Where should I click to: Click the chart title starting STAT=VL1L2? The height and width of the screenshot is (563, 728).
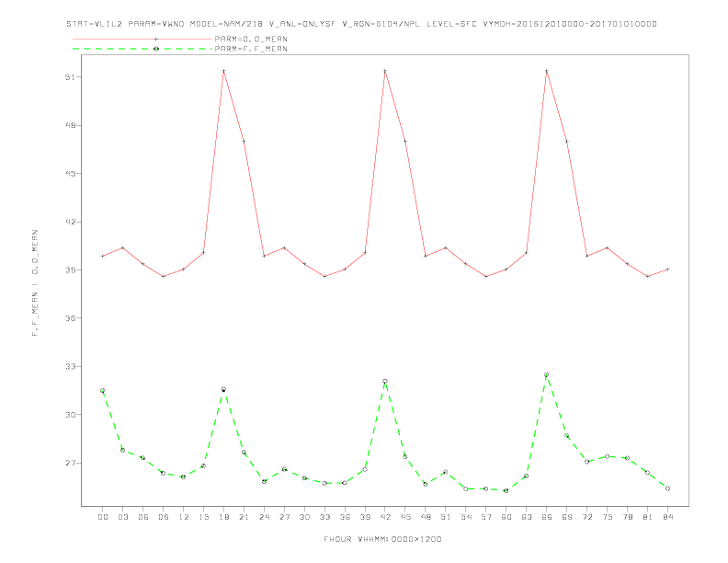(x=361, y=24)
